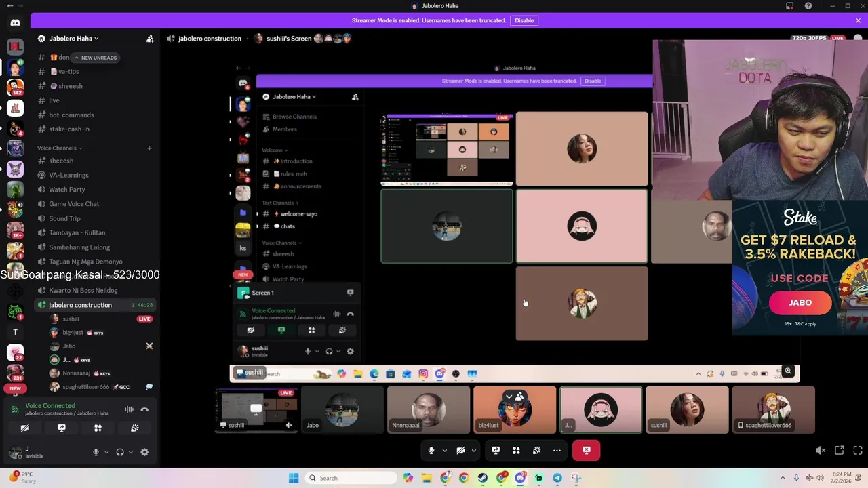Toggle camera in the voice connected panel
This screenshot has height=488, width=868.
(x=24, y=428)
